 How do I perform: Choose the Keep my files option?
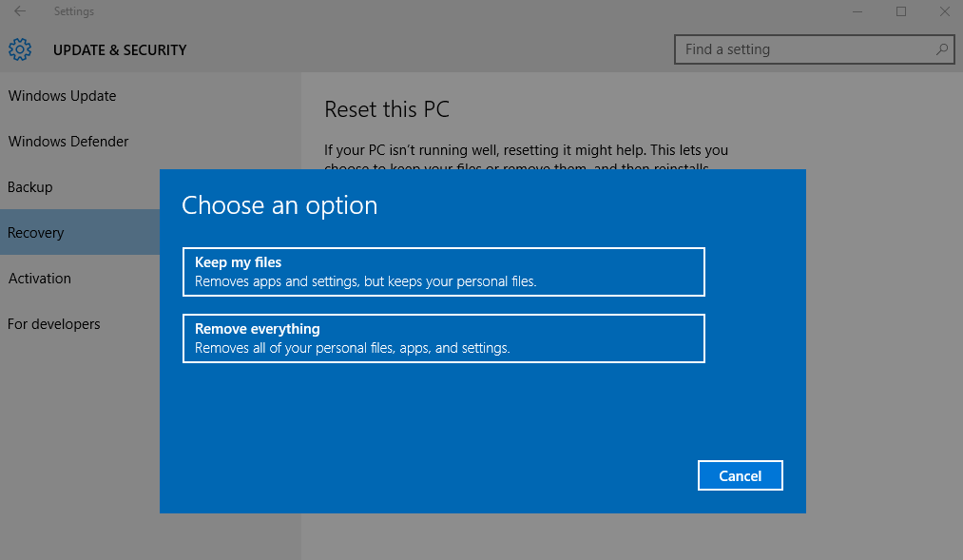(443, 272)
